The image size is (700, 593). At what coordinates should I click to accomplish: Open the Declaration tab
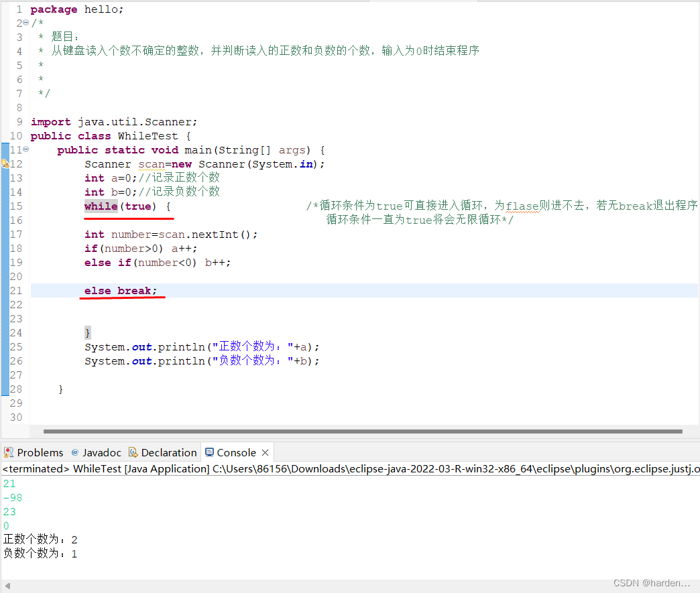(169, 452)
